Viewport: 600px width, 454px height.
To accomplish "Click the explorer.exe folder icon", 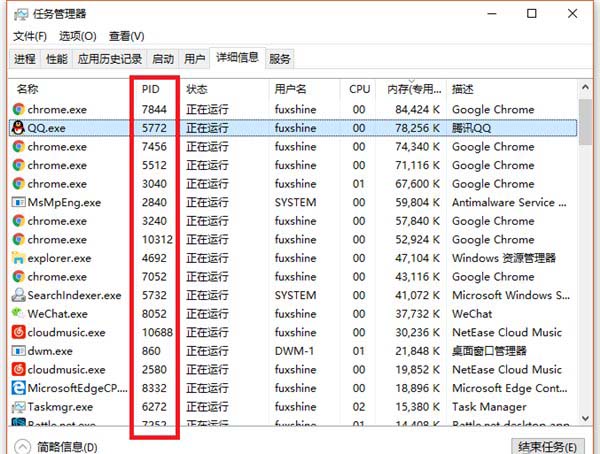I will pyautogui.click(x=18, y=258).
